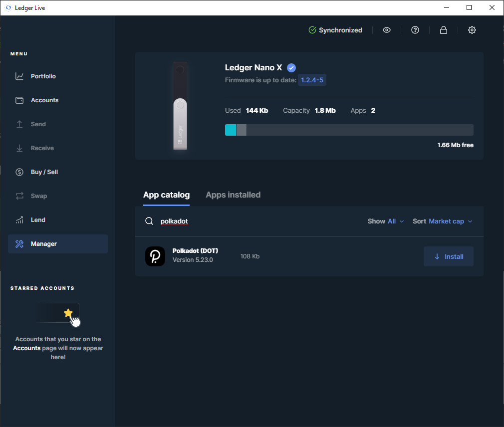Image resolution: width=504 pixels, height=427 pixels.
Task: Open the Show All filter dropdown
Action: (386, 221)
